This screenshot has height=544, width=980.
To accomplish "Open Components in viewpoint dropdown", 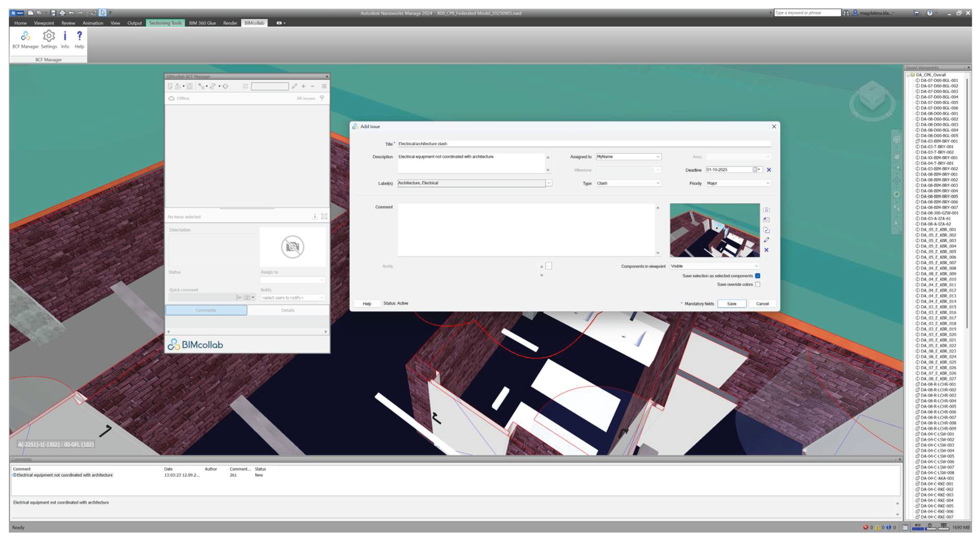I will point(715,266).
